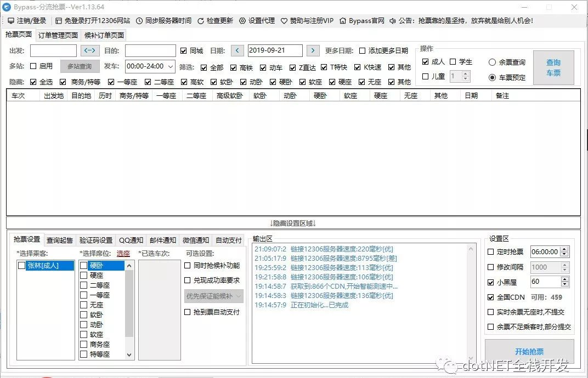Screen dimensions: 588x378
Task: Check the 无座 seat option
Action: 83,305
